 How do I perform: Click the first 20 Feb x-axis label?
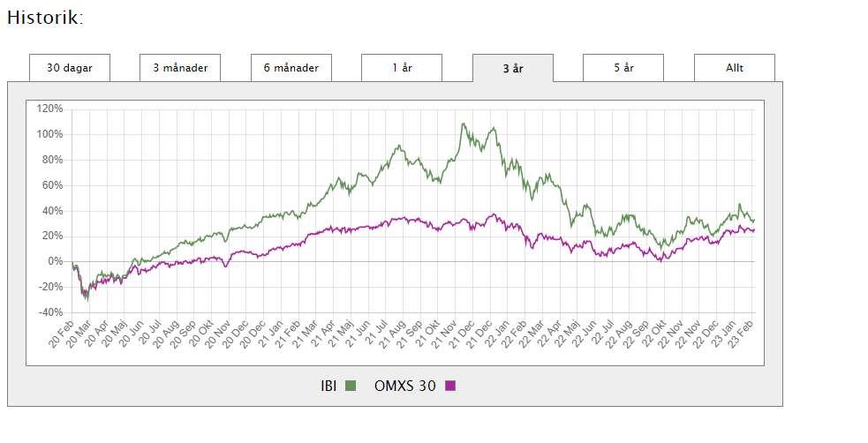pos(62,335)
